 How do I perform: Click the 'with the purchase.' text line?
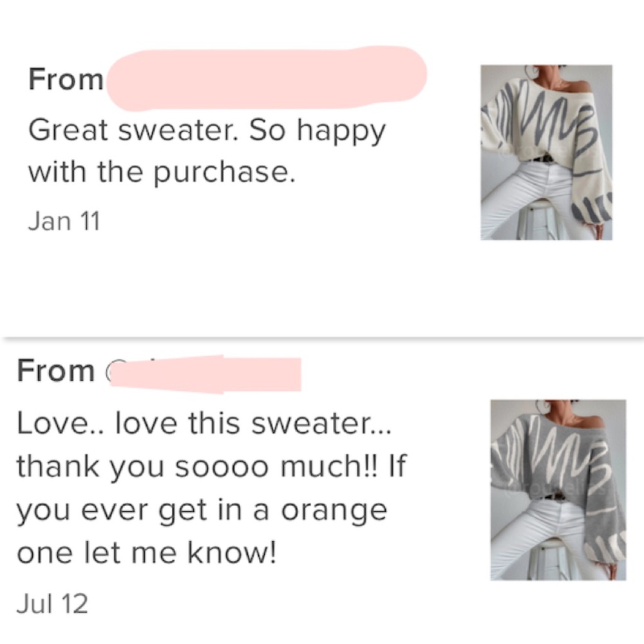[x=161, y=172]
